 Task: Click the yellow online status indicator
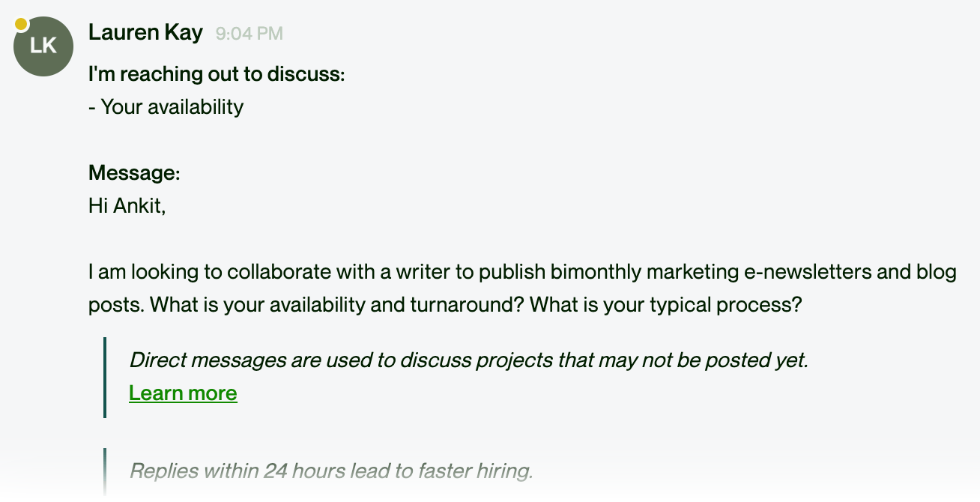pos(19,24)
